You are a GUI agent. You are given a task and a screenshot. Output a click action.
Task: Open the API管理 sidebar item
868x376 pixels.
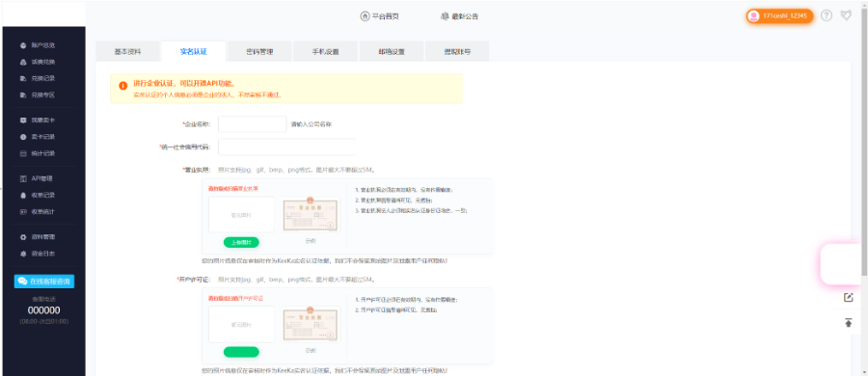pyautogui.click(x=38, y=179)
